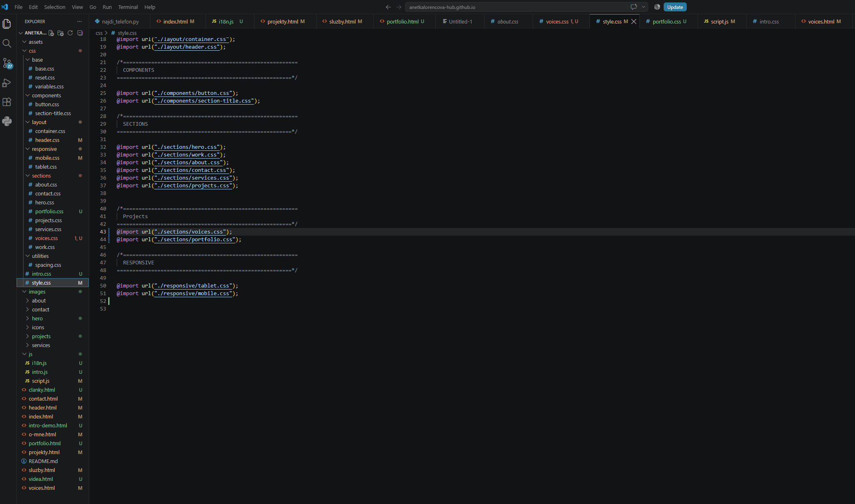
Task: Expand the hero folder under images
Action: click(x=37, y=318)
